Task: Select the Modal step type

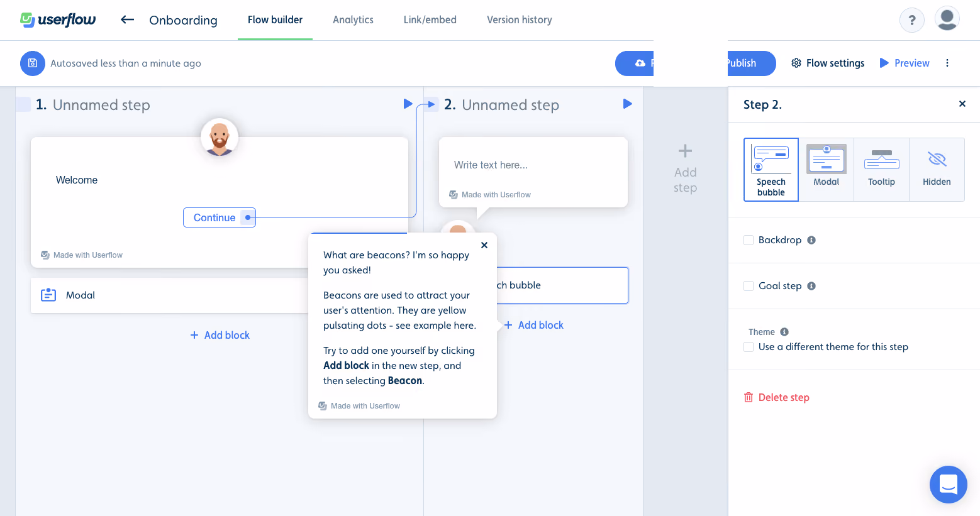Action: (827, 170)
